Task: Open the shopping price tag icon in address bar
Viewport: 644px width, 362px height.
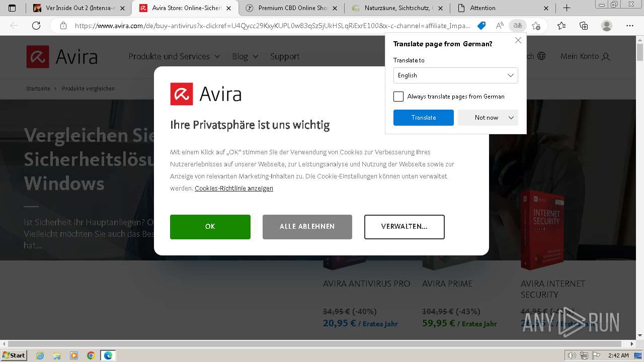Action: (x=481, y=26)
